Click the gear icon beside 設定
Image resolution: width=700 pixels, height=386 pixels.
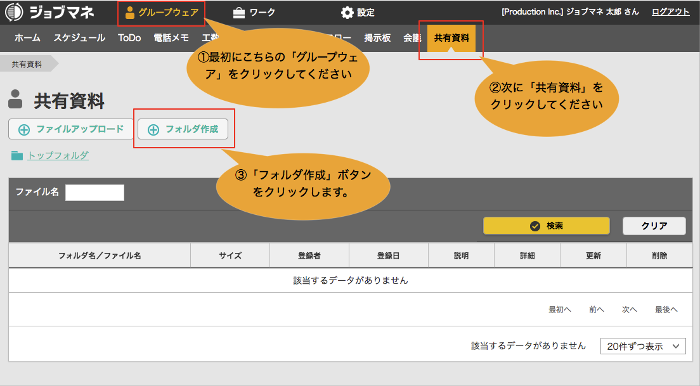coord(347,12)
